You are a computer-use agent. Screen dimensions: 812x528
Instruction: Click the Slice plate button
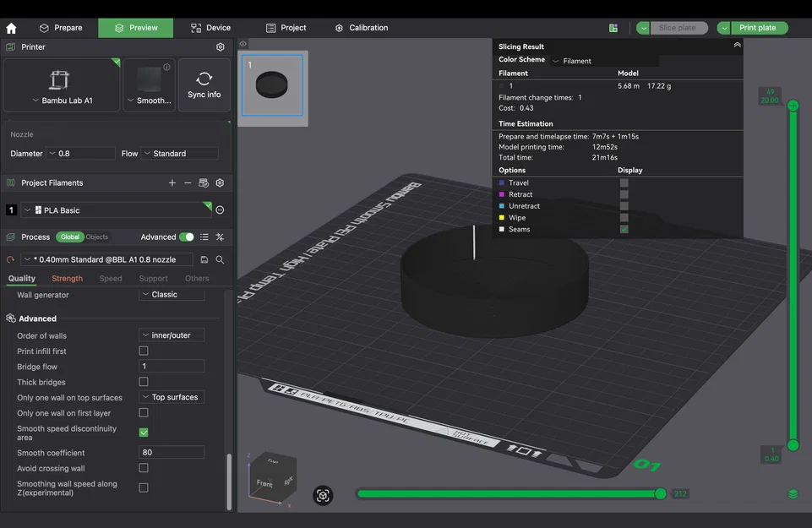pyautogui.click(x=678, y=28)
